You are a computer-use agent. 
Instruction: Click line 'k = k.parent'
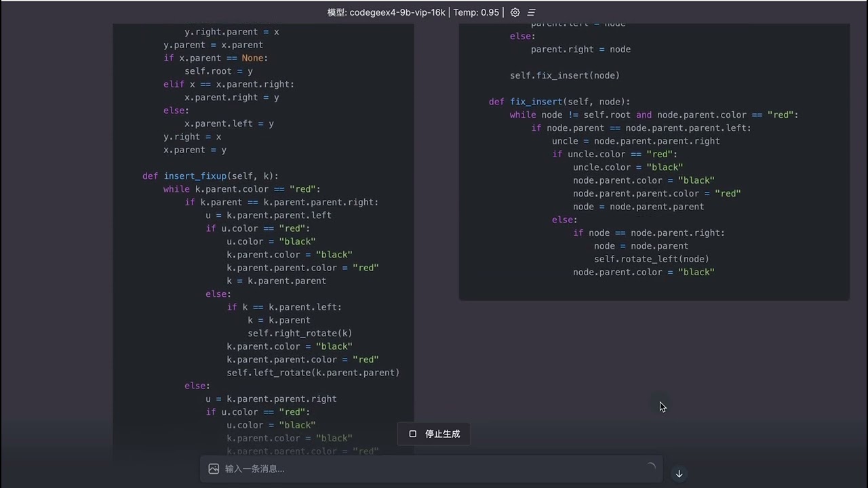tap(279, 320)
